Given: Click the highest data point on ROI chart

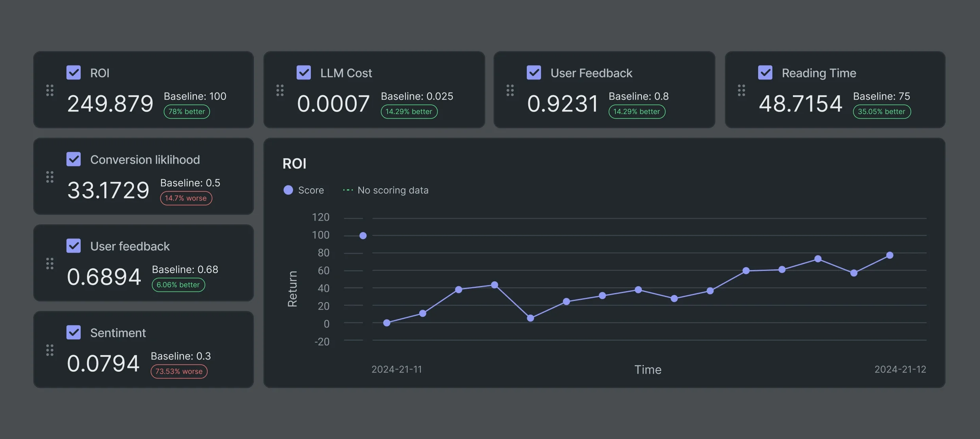Looking at the screenshot, I should (363, 235).
